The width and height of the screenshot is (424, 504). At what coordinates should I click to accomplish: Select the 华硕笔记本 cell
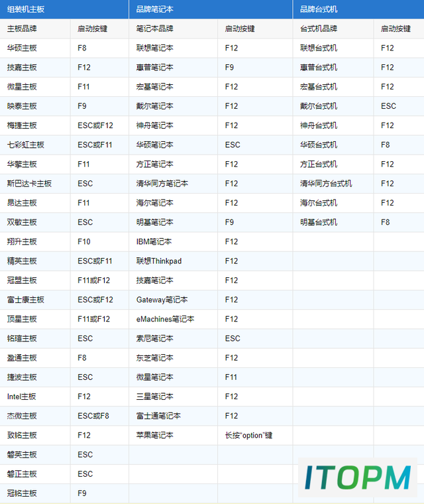click(x=173, y=145)
